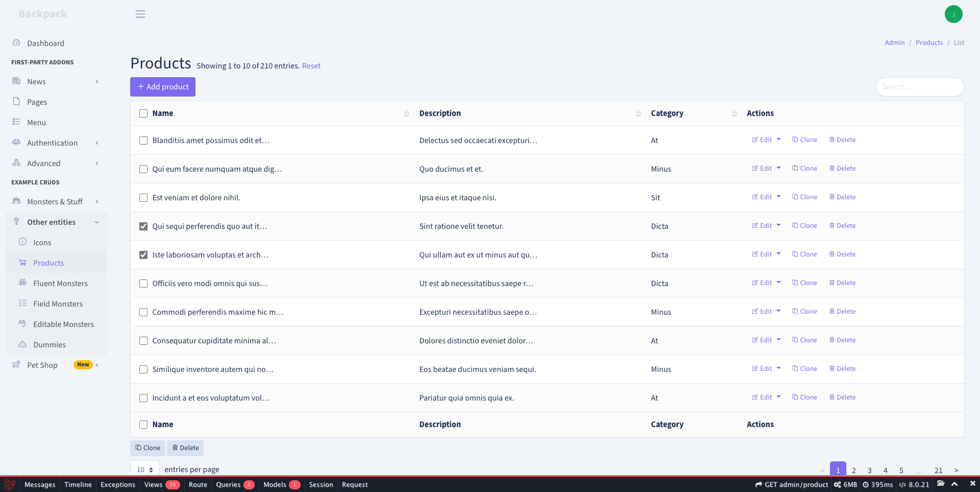The image size is (980, 492).
Task: Open debugbar Timeline tab
Action: (78, 484)
